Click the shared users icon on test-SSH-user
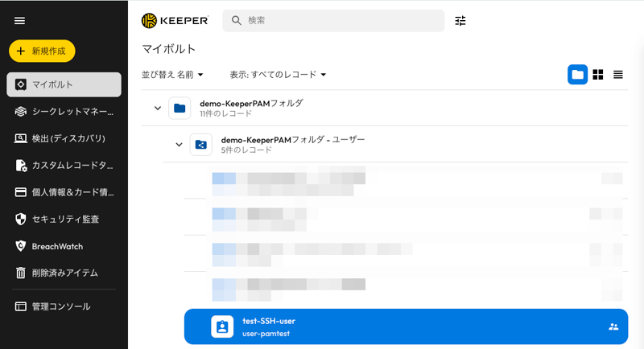This screenshot has width=644, height=349. [613, 326]
